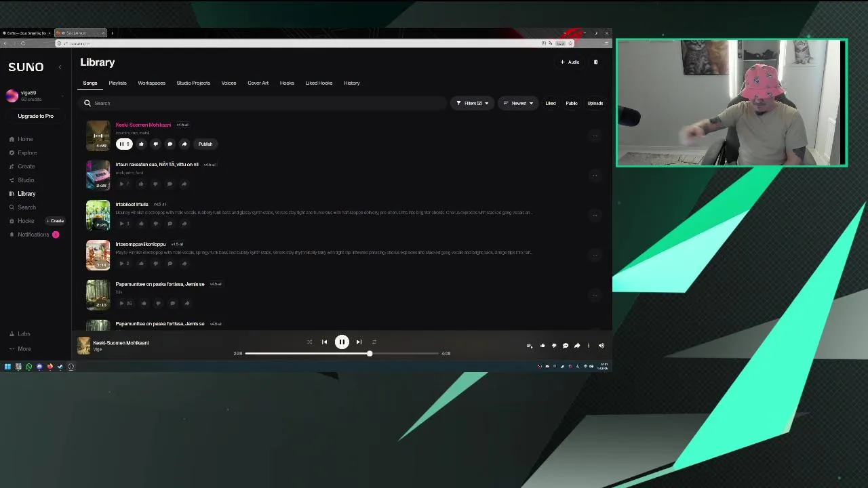The width and height of the screenshot is (868, 488).
Task: Click the Hooks Create button in sidebar
Action: click(x=56, y=221)
